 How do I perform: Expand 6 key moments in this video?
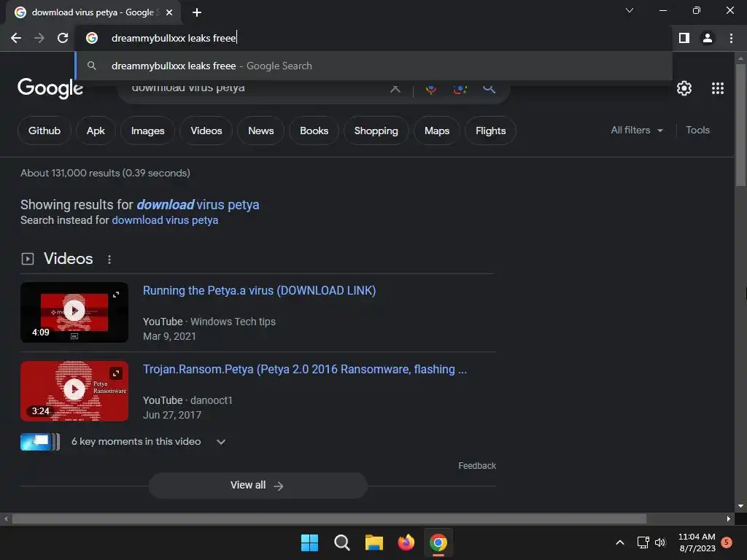click(x=220, y=442)
